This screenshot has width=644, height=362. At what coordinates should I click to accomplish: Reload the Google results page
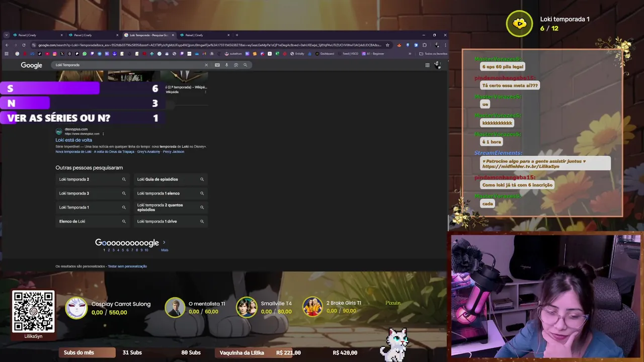24,45
